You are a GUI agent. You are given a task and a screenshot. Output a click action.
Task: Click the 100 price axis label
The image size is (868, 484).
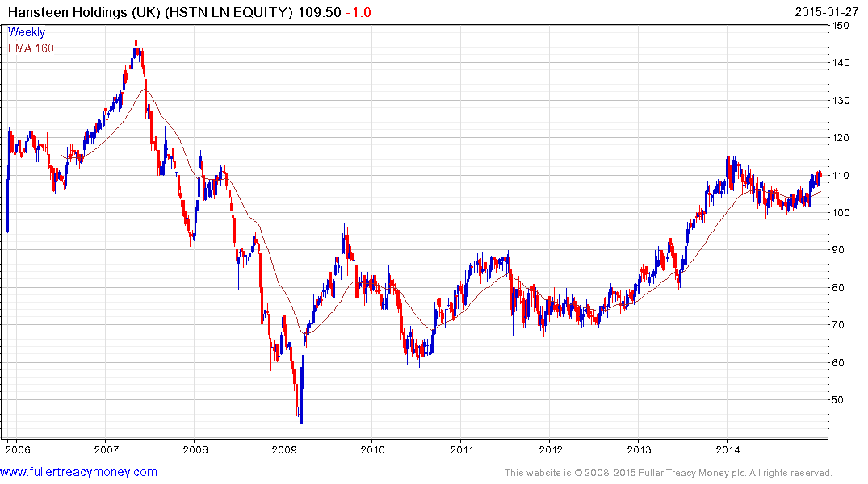(x=841, y=212)
